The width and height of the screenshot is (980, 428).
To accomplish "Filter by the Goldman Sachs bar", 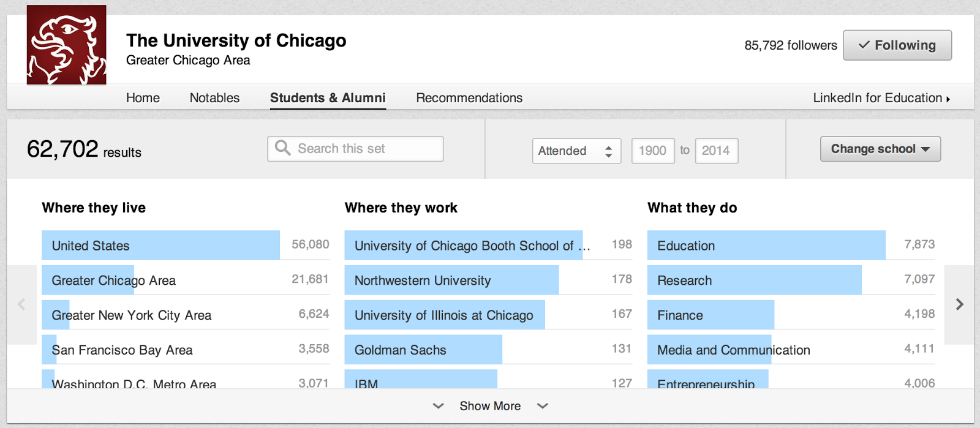I will click(x=401, y=350).
